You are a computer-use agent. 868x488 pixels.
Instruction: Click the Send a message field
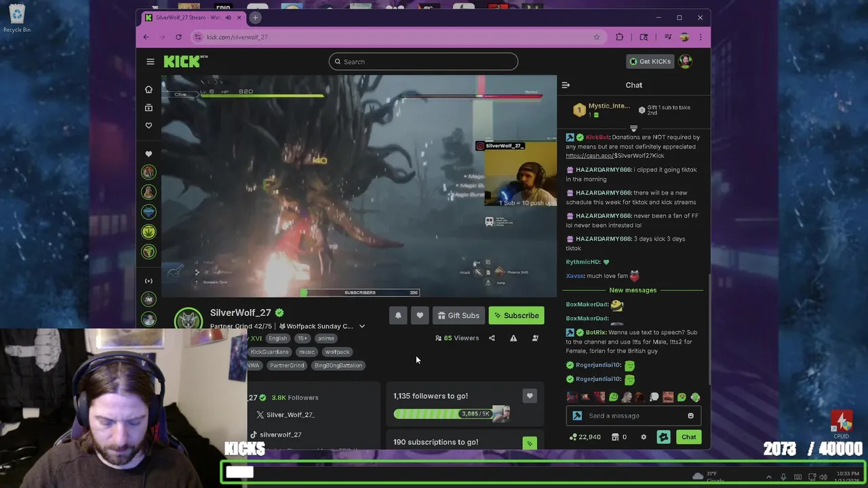click(633, 416)
